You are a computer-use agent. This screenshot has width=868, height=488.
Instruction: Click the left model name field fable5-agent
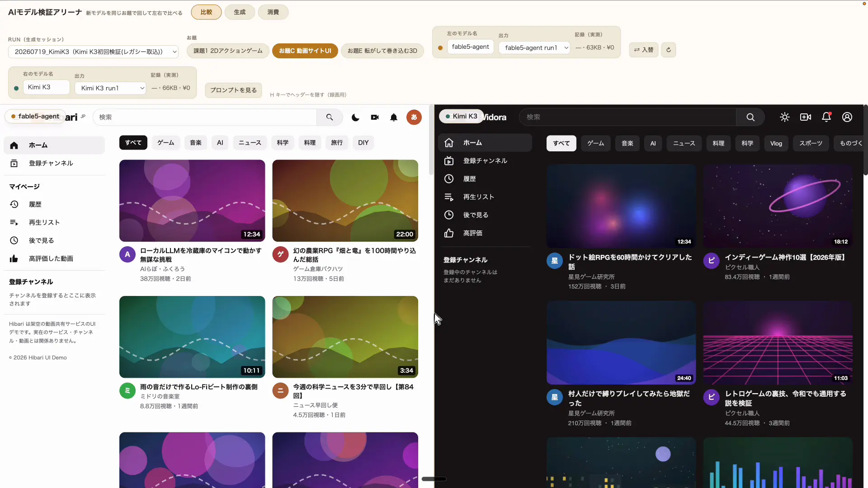click(x=470, y=47)
